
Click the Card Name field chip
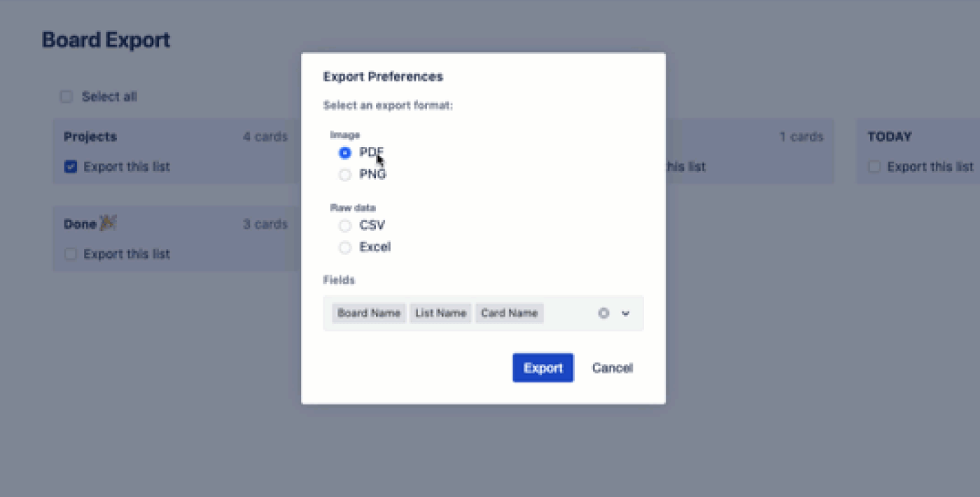coord(509,313)
